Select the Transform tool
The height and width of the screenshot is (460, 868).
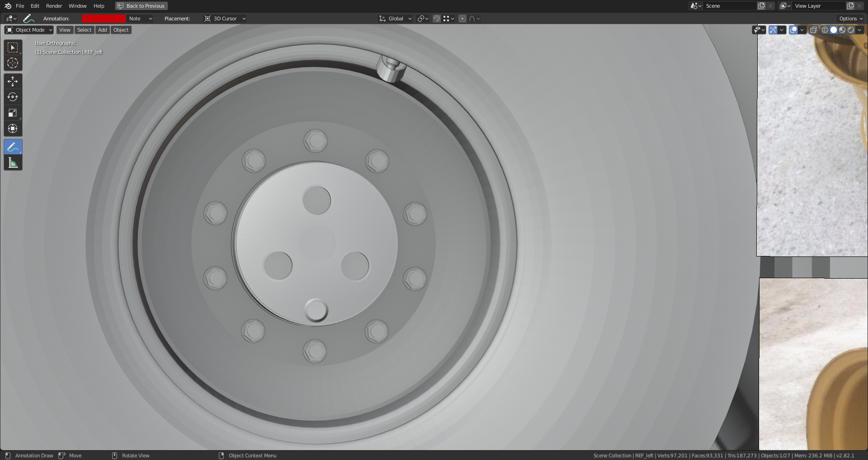pyautogui.click(x=13, y=129)
